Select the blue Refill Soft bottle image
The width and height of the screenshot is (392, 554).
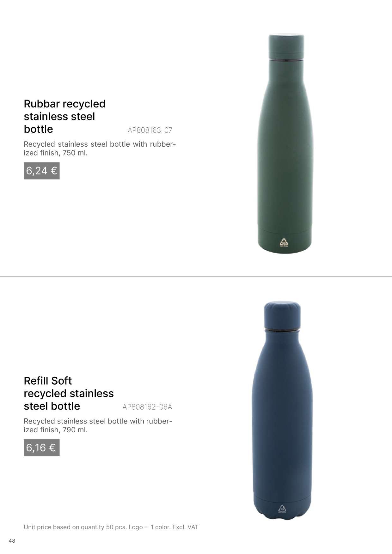(x=282, y=410)
